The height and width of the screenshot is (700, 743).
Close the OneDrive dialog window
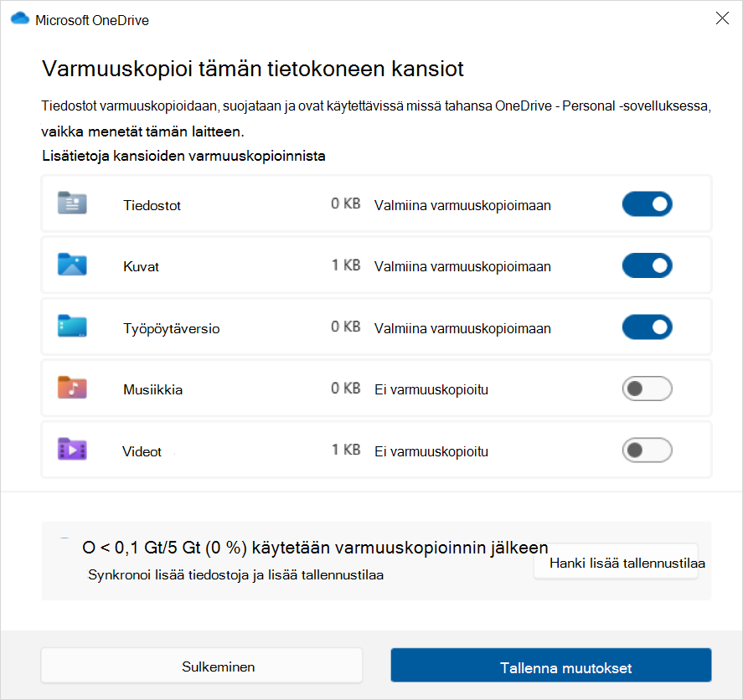722,18
